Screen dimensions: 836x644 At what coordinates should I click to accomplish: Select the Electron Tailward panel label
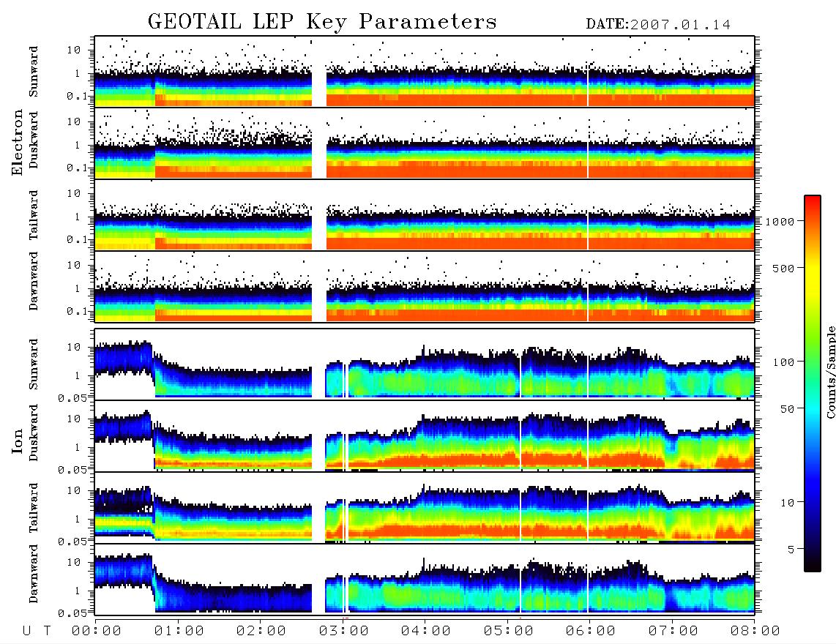[x=34, y=215]
